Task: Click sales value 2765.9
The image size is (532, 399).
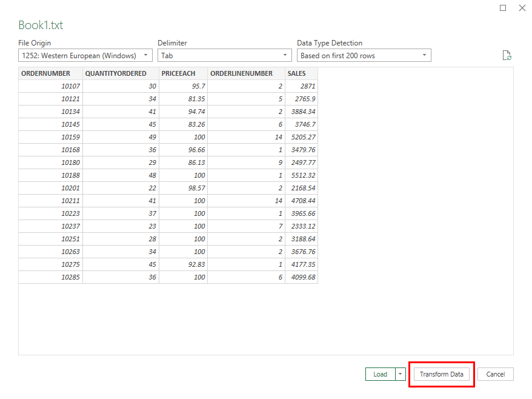Action: click(x=301, y=99)
